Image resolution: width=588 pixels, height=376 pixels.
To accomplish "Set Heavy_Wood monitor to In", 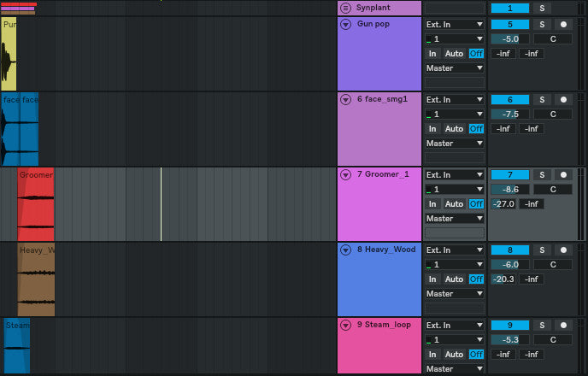I will coord(432,279).
